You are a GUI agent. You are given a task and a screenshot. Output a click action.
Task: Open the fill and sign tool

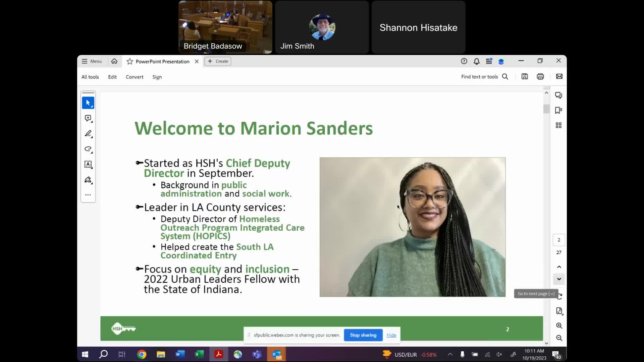tap(88, 180)
